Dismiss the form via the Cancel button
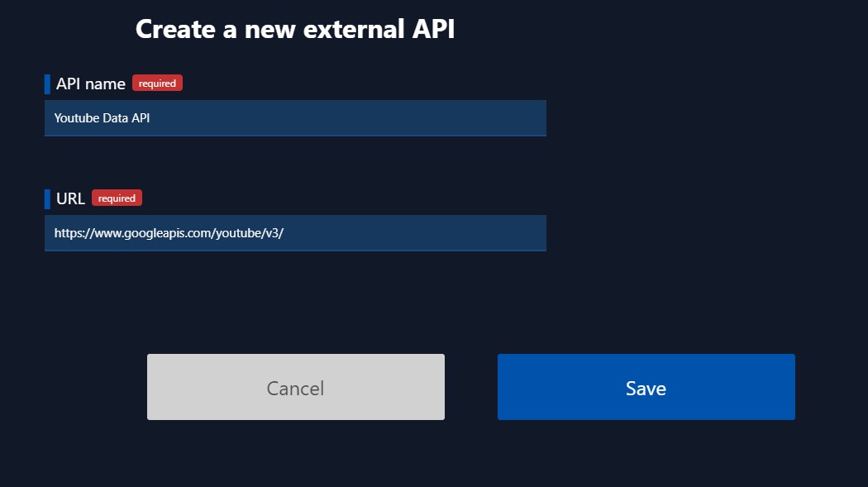Viewport: 868px width, 487px height. coord(295,386)
